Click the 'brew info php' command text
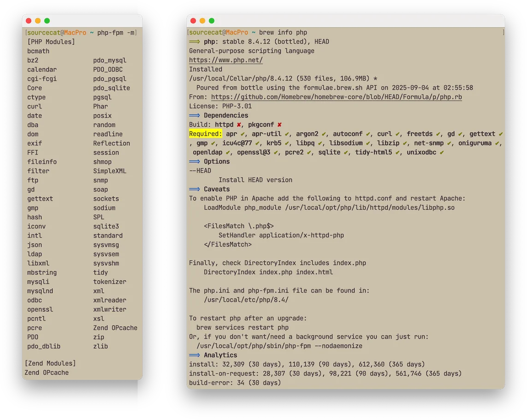Image resolution: width=527 pixels, height=420 pixels. coord(283,33)
